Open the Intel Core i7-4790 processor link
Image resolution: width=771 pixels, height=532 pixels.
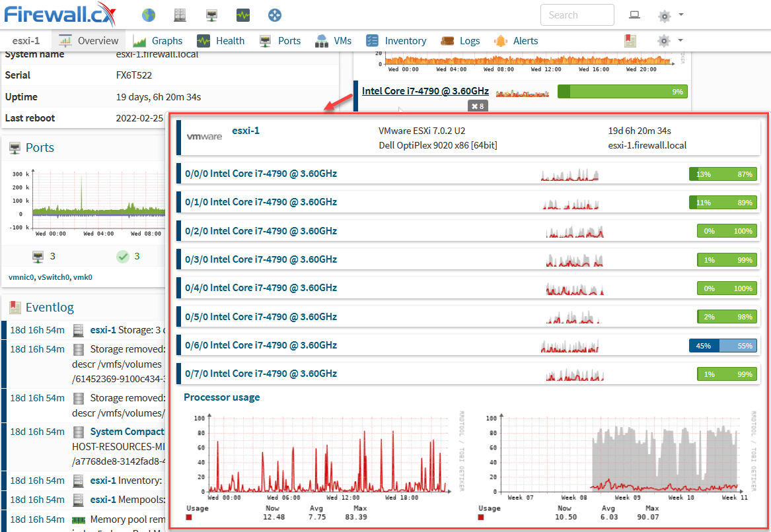425,91
